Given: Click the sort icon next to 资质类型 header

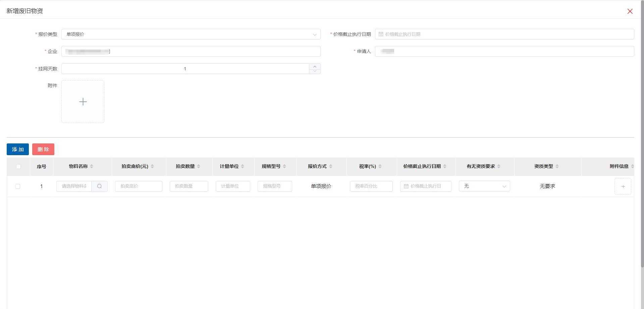Looking at the screenshot, I should (x=557, y=167).
